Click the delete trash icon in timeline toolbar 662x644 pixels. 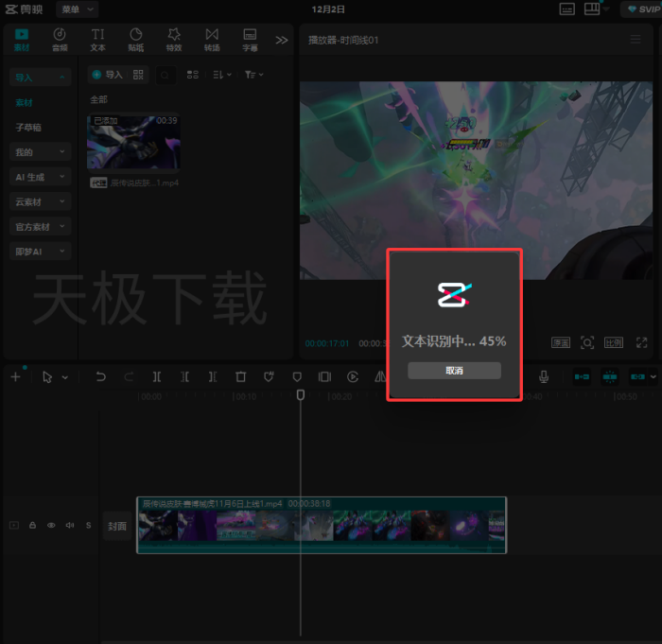click(241, 376)
